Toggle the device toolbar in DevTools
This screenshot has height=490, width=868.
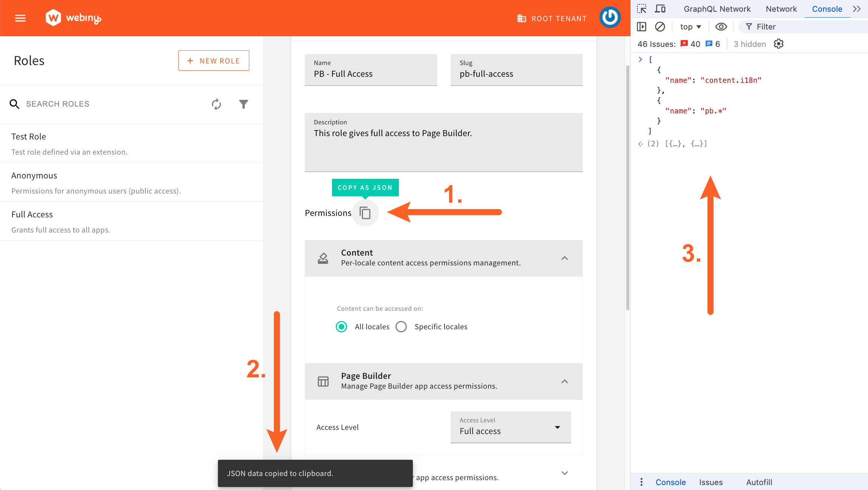click(660, 8)
